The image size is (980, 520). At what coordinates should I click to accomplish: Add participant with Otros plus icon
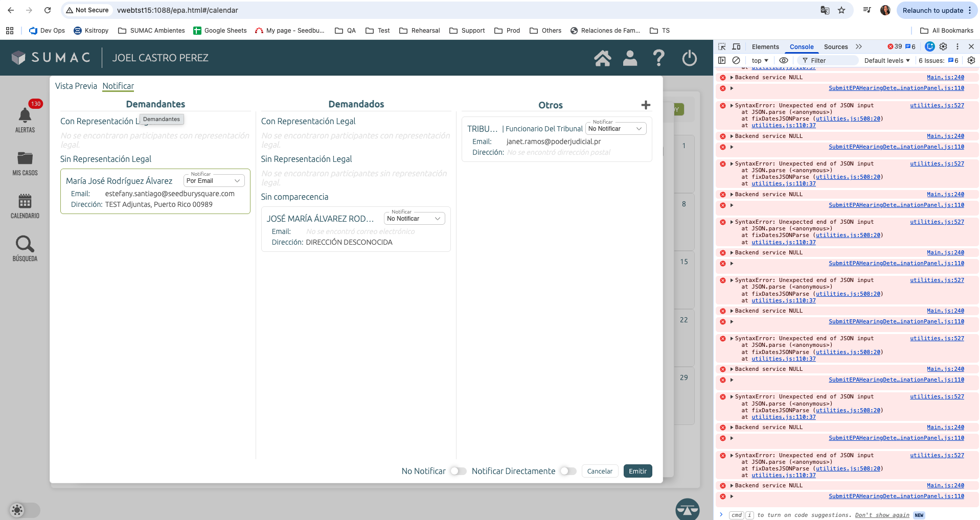pos(646,105)
